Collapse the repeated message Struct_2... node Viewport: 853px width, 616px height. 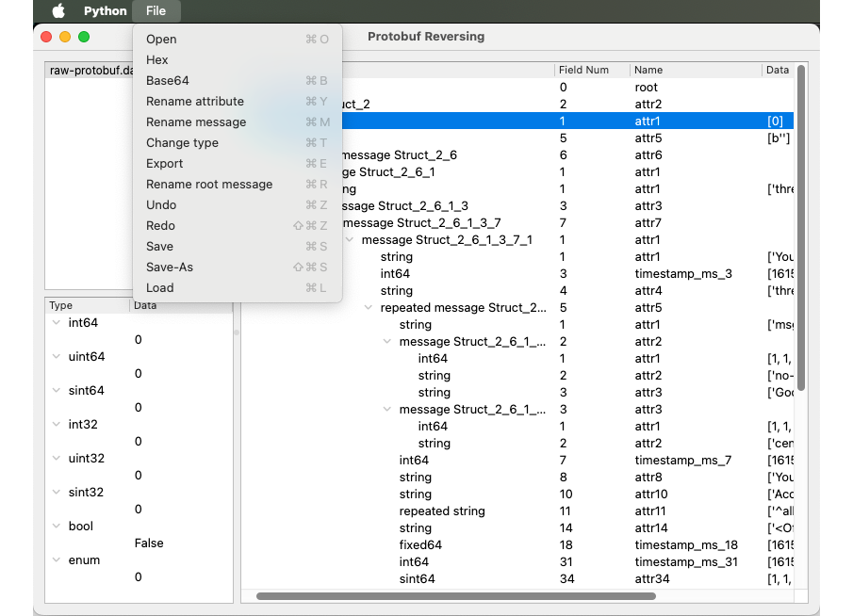coord(369,307)
